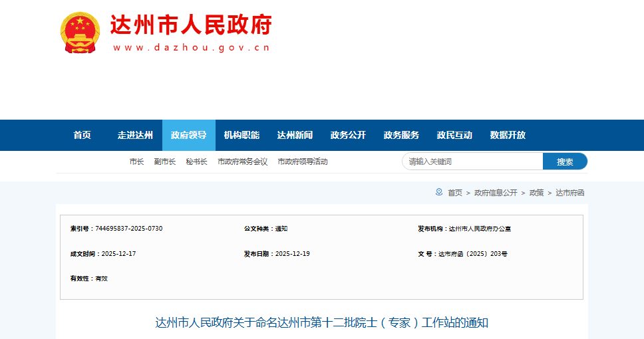Open the 数据开放 navigation tab
This screenshot has height=339, width=644.
pyautogui.click(x=508, y=135)
